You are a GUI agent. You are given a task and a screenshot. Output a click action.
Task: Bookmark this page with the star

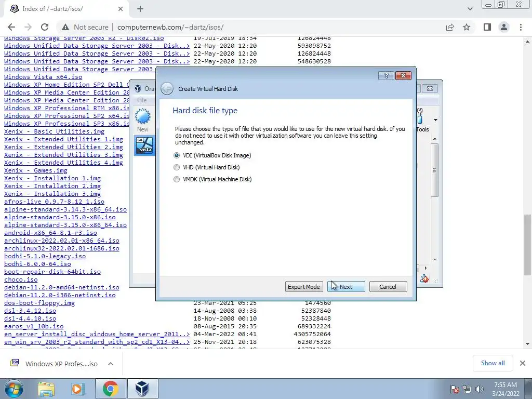pyautogui.click(x=467, y=27)
